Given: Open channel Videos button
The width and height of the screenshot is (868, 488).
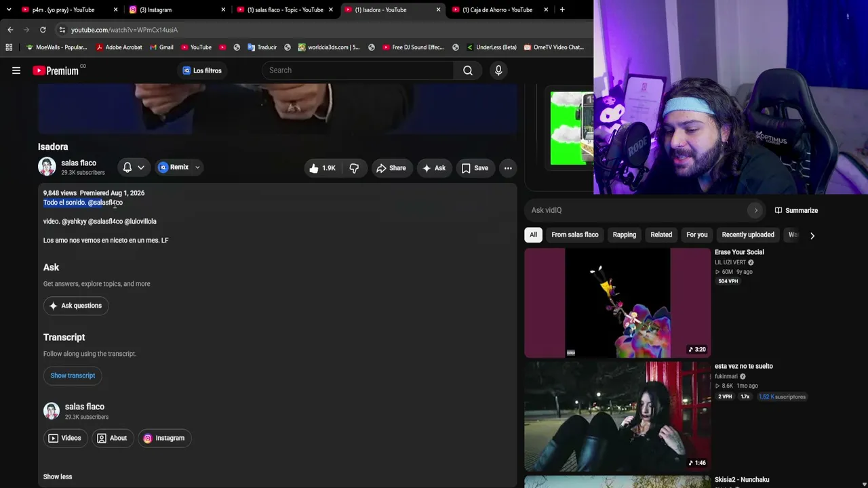Looking at the screenshot, I should pyautogui.click(x=64, y=439).
